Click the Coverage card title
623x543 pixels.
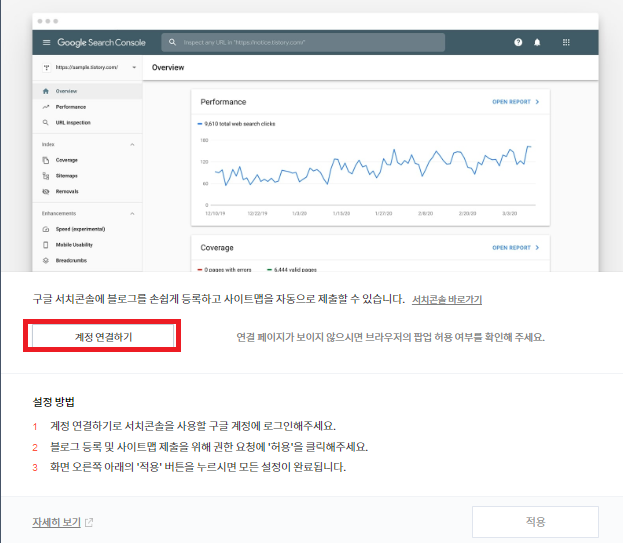click(217, 248)
